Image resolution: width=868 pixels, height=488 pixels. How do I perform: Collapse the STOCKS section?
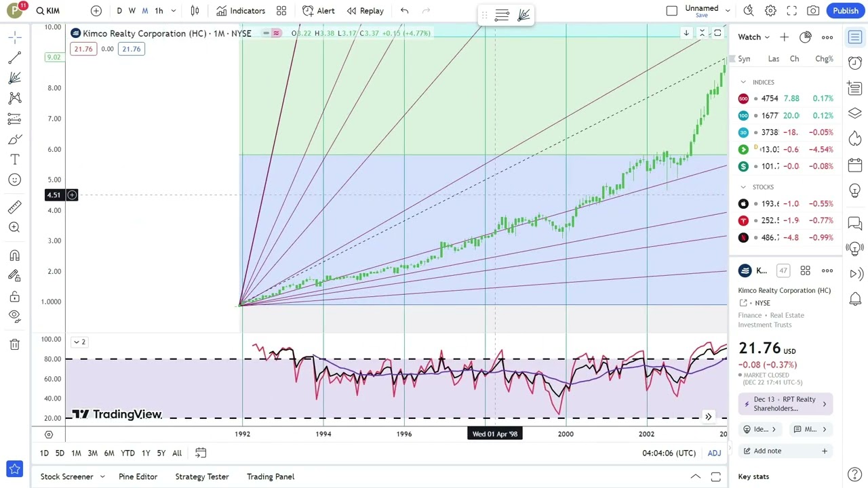pos(743,187)
